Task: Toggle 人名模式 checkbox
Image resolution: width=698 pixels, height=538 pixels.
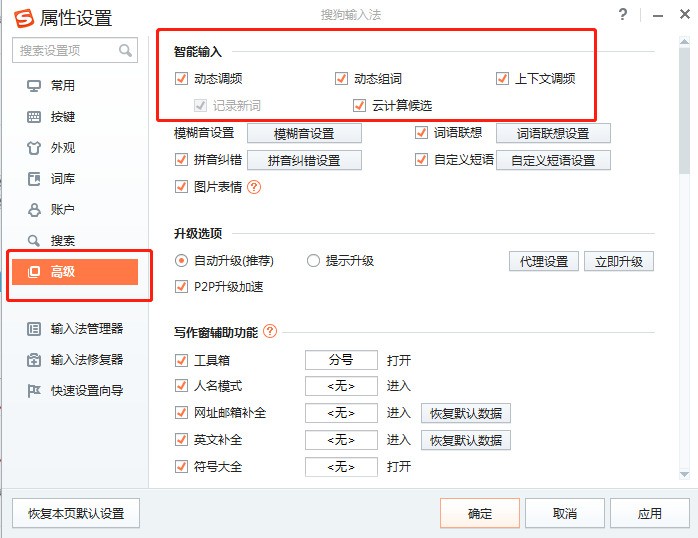Action: (x=181, y=385)
